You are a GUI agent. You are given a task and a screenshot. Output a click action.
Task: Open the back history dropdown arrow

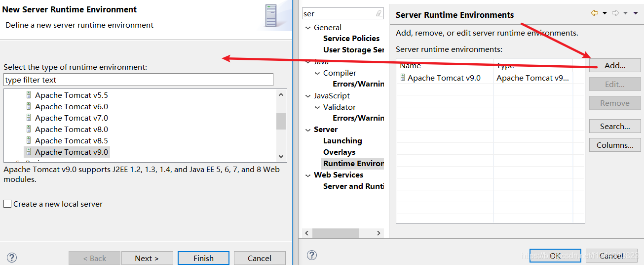coord(605,13)
